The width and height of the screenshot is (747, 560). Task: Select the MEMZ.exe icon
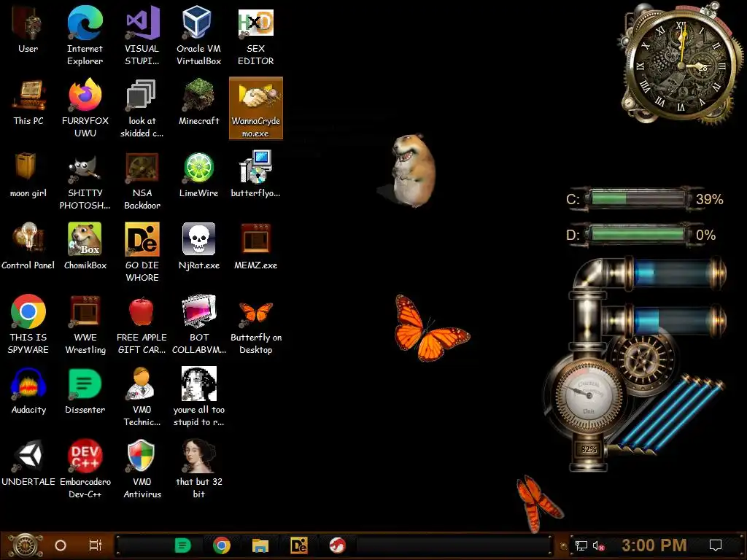[256, 246]
